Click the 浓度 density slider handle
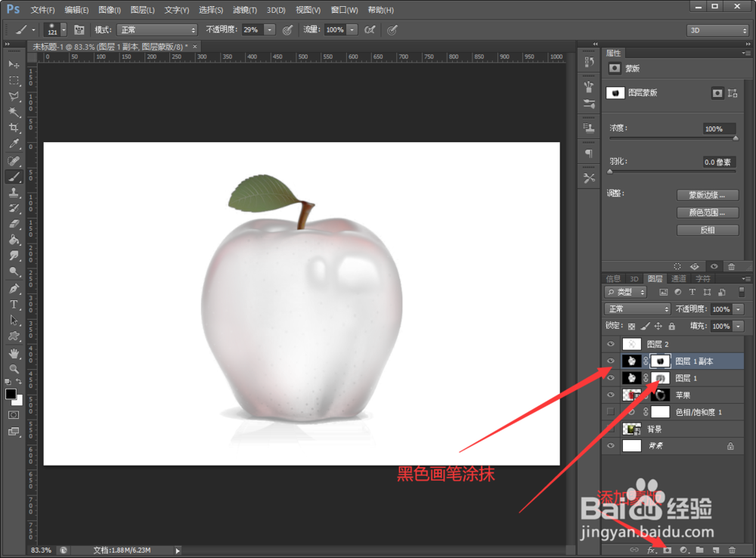This screenshot has height=558, width=756. [x=736, y=139]
